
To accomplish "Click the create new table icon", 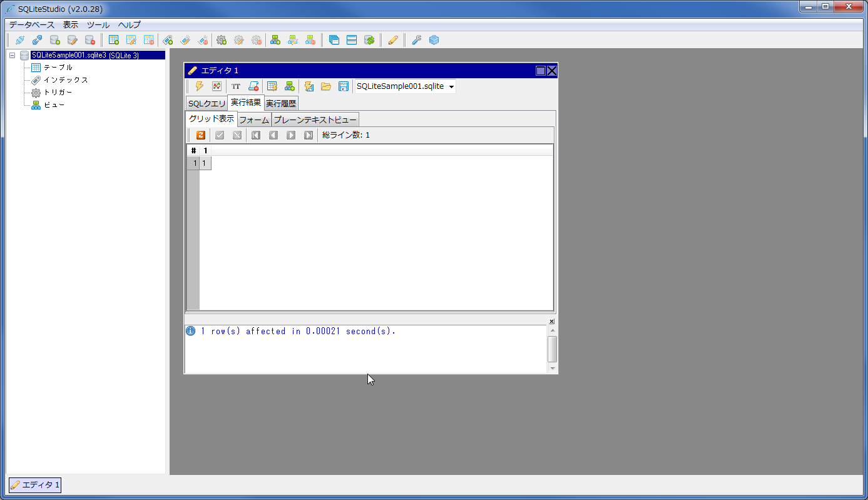I will coord(113,40).
